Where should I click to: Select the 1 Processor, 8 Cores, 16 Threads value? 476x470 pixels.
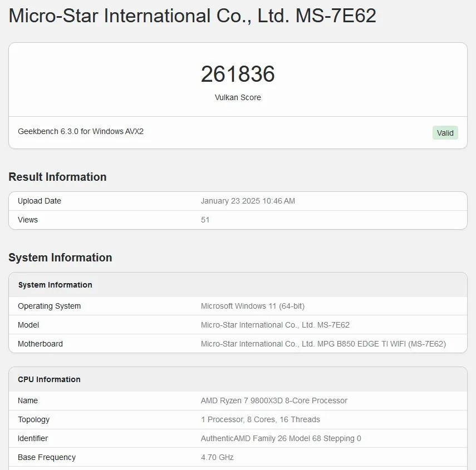pyautogui.click(x=261, y=419)
